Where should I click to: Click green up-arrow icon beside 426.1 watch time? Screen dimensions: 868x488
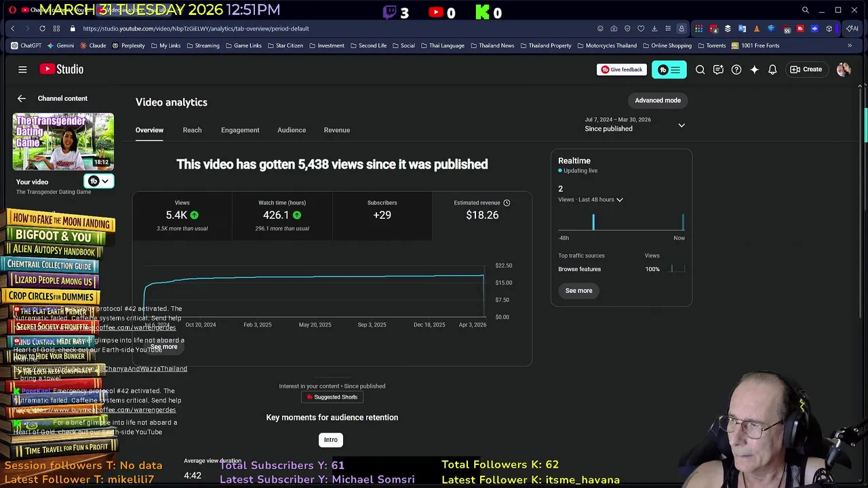point(297,215)
